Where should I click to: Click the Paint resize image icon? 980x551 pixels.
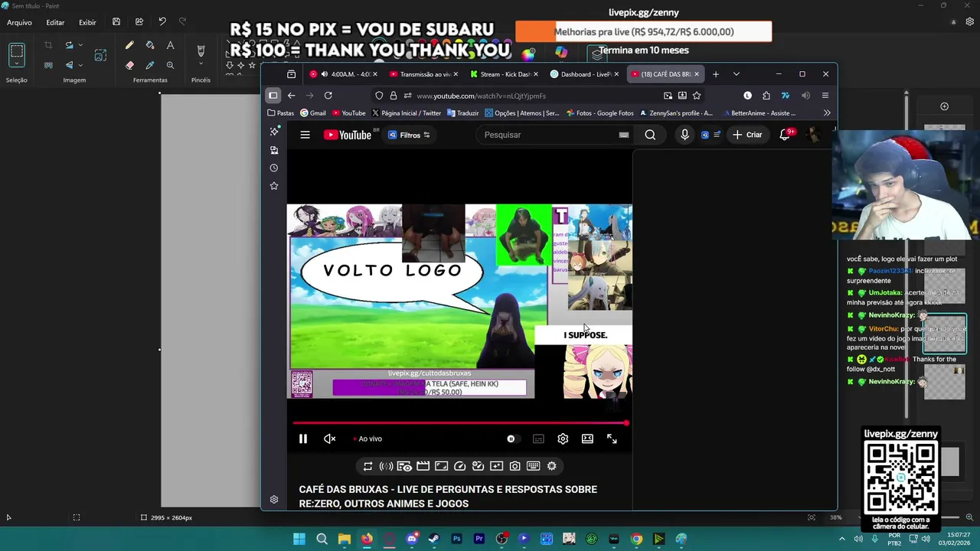(100, 55)
